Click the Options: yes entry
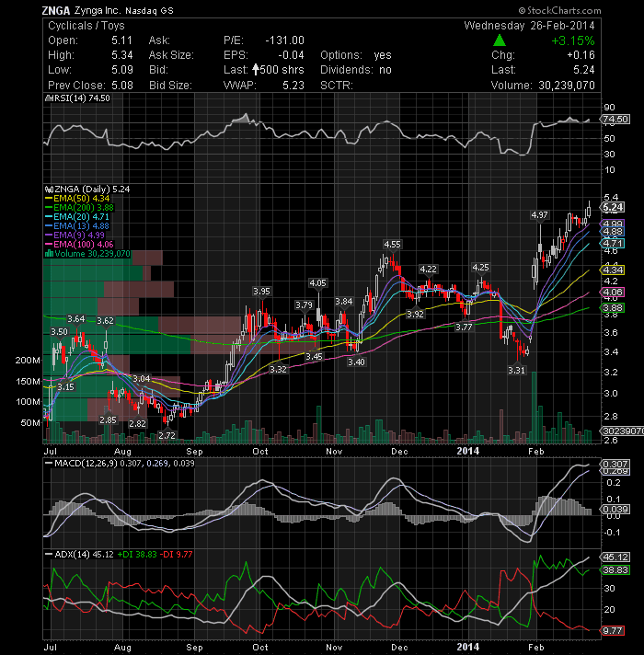Viewport: 644px width, 655px height. coord(356,55)
